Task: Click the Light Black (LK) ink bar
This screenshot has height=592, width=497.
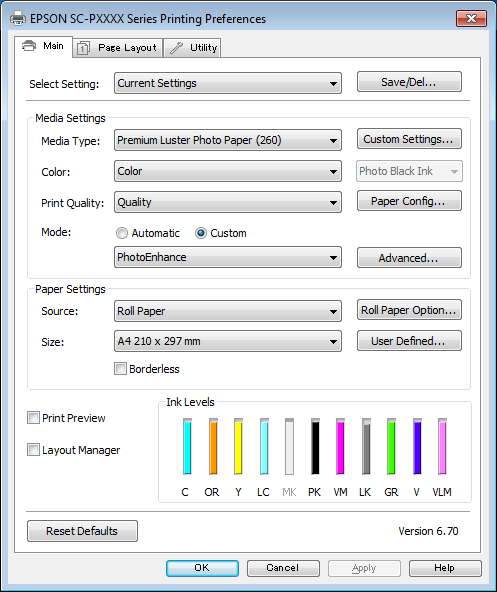Action: click(366, 446)
